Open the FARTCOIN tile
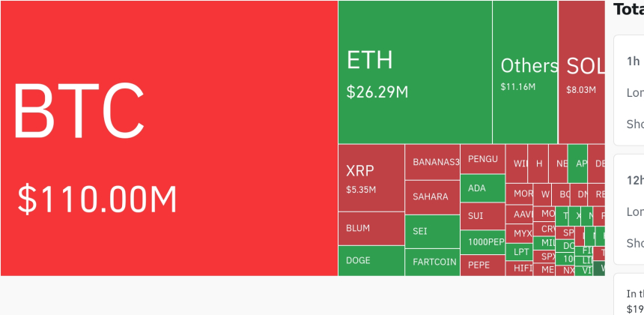Screen dimensions: 644x315 (432, 262)
